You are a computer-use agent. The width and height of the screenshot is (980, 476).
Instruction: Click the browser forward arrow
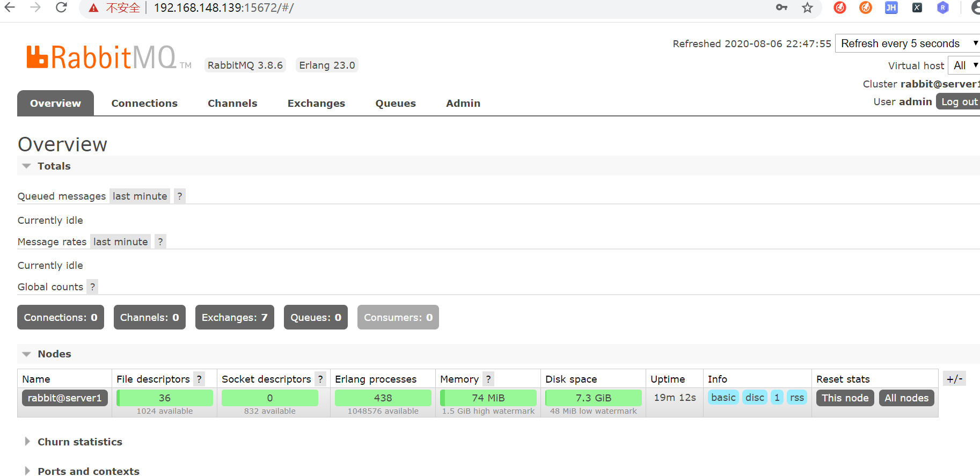[35, 8]
